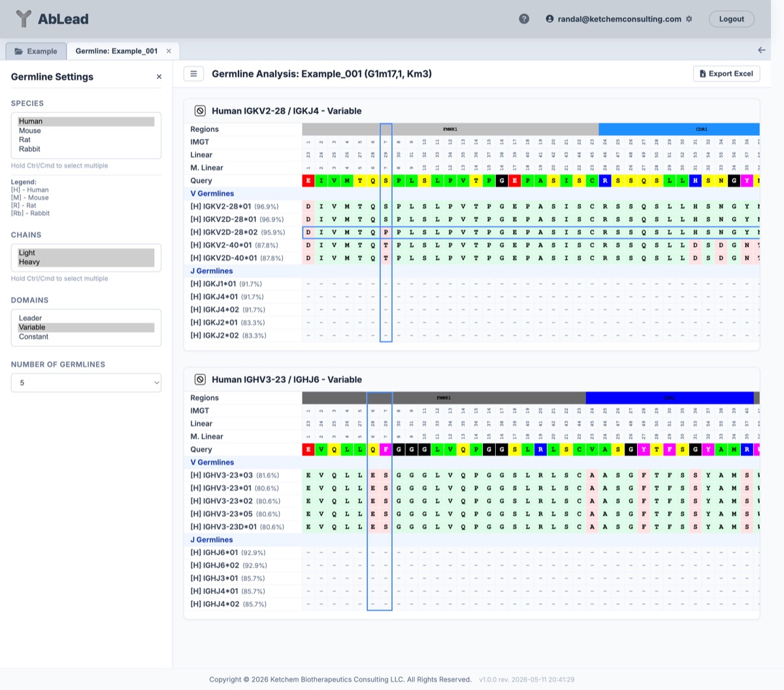
Task: Click the [H] IGKV2-28*01 germline row label
Action: 235,206
